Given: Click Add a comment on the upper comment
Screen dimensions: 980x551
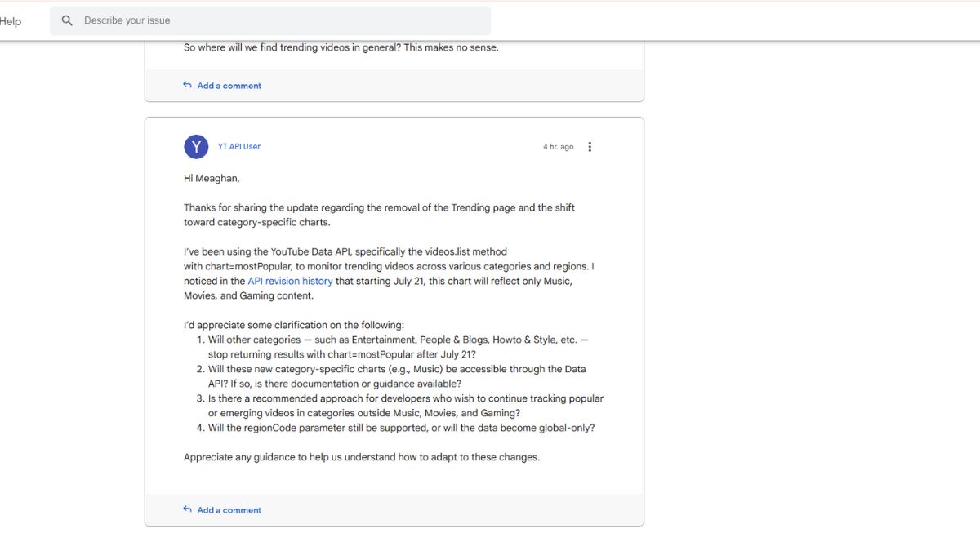Looking at the screenshot, I should pyautogui.click(x=229, y=85).
